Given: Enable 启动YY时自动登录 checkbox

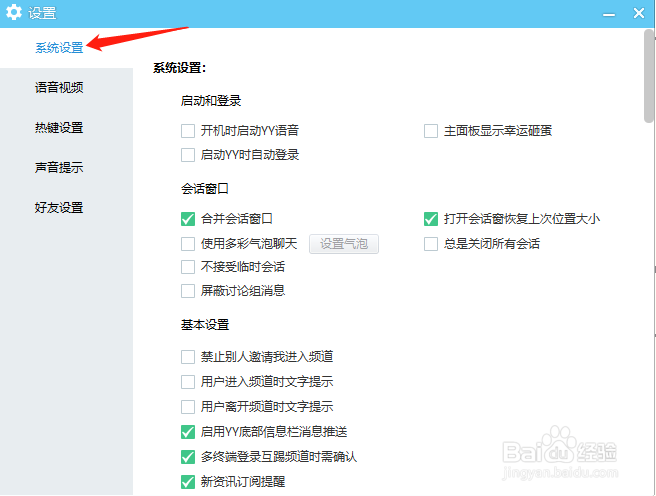Looking at the screenshot, I should 188,155.
